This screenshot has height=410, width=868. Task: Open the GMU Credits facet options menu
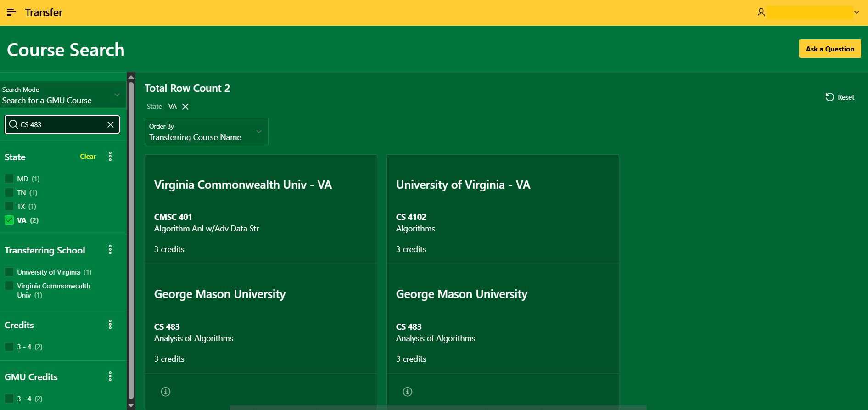tap(110, 376)
